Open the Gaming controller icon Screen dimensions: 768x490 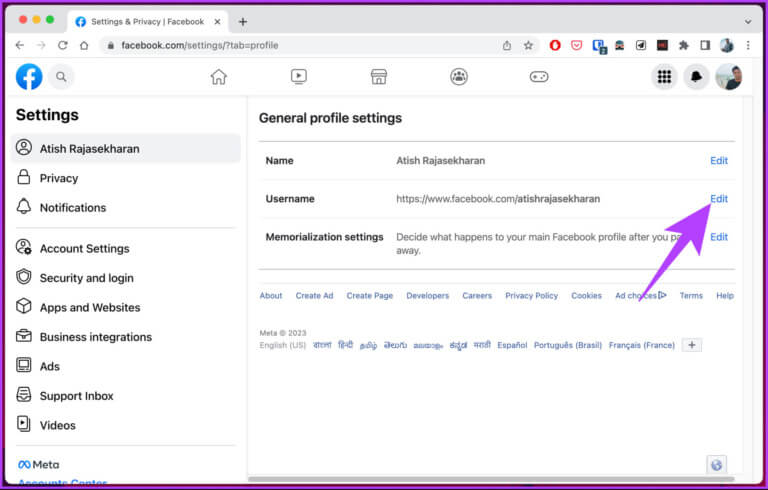pyautogui.click(x=539, y=77)
